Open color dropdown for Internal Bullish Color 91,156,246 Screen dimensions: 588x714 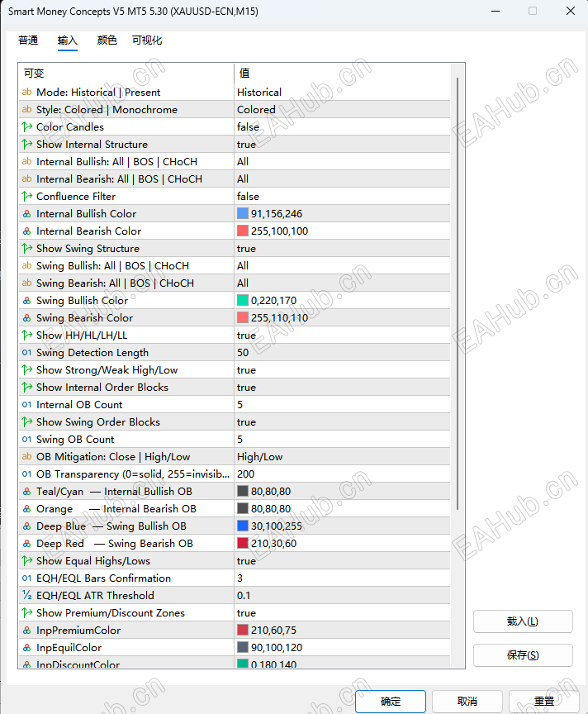pyautogui.click(x=342, y=213)
